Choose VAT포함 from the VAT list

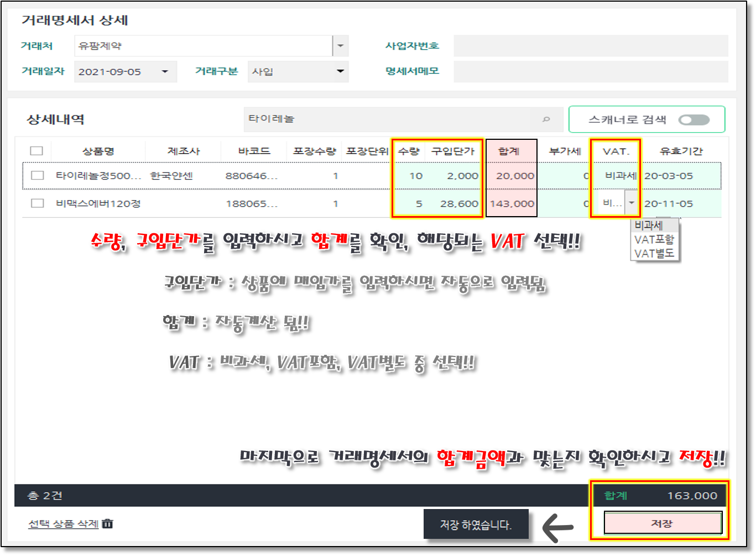tap(654, 239)
